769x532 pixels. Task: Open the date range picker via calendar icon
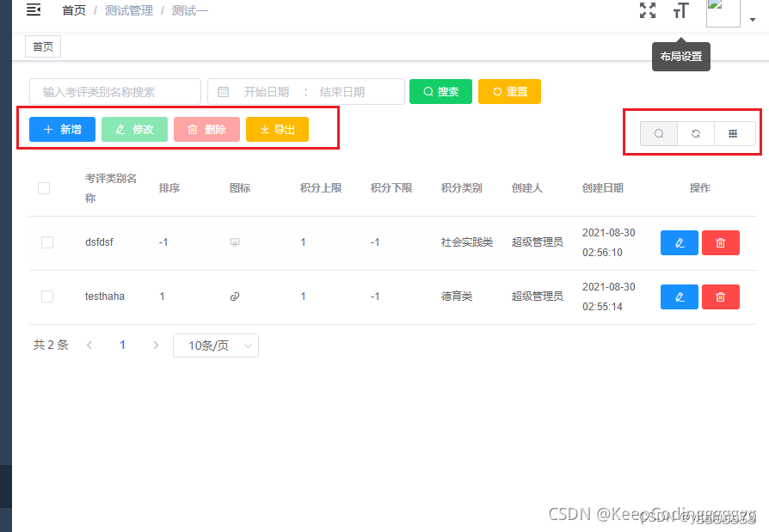[x=225, y=91]
